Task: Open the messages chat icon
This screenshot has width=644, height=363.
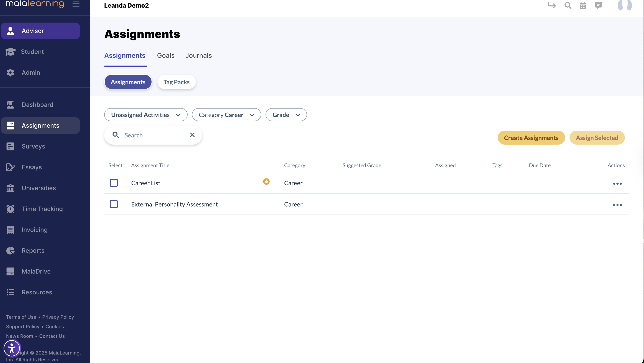Action: coord(598,5)
